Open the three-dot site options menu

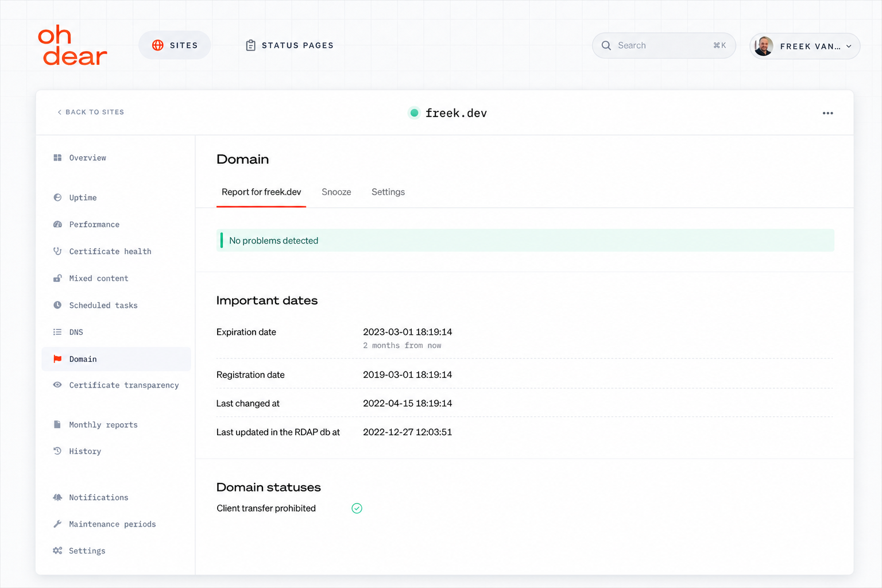pos(827,113)
